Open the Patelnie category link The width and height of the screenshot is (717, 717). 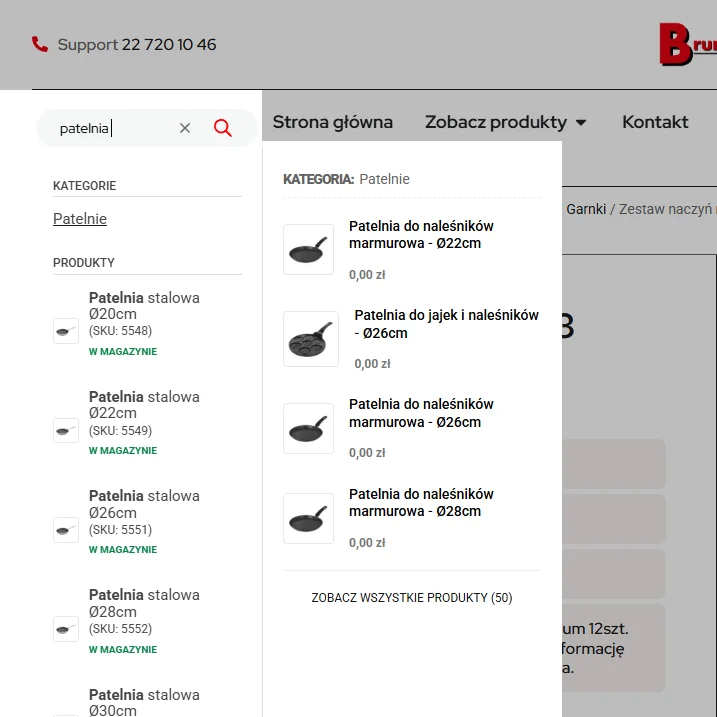tap(80, 219)
